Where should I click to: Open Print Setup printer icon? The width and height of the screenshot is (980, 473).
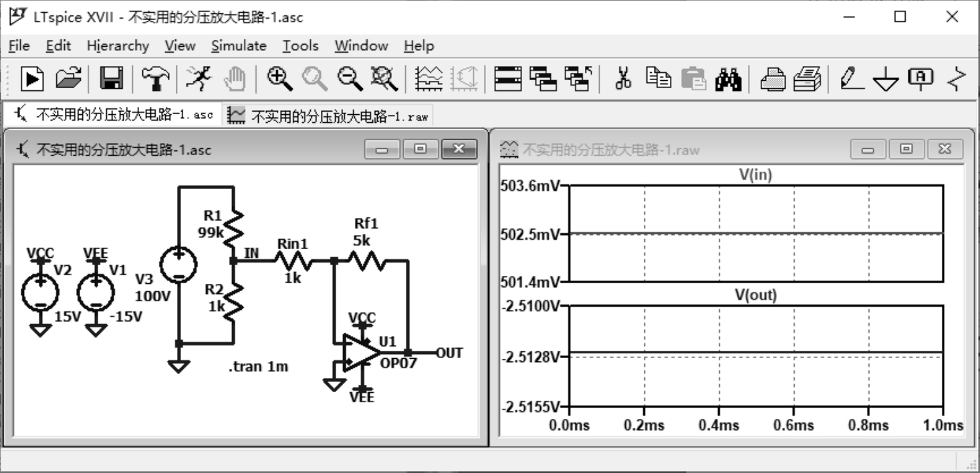[773, 79]
